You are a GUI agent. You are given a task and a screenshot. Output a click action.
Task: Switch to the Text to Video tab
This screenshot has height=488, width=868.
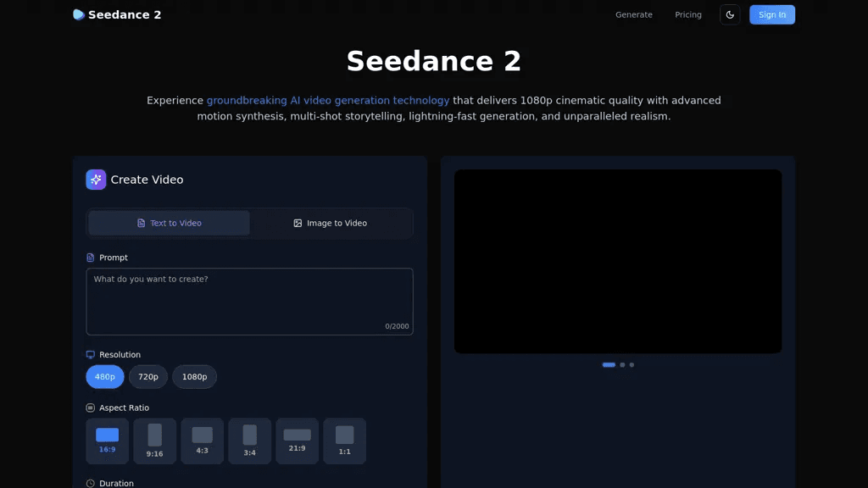[x=169, y=223]
